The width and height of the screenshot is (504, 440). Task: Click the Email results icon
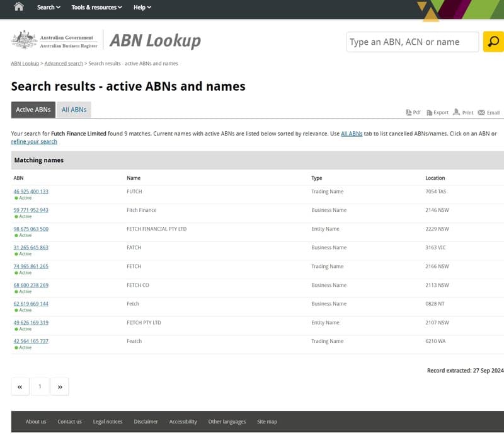coord(489,112)
